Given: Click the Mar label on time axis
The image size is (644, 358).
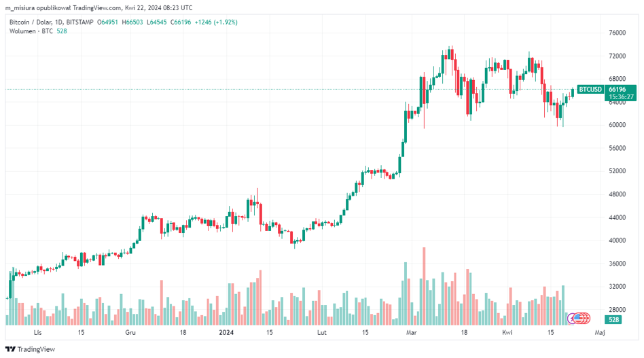Looking at the screenshot, I should tap(411, 333).
